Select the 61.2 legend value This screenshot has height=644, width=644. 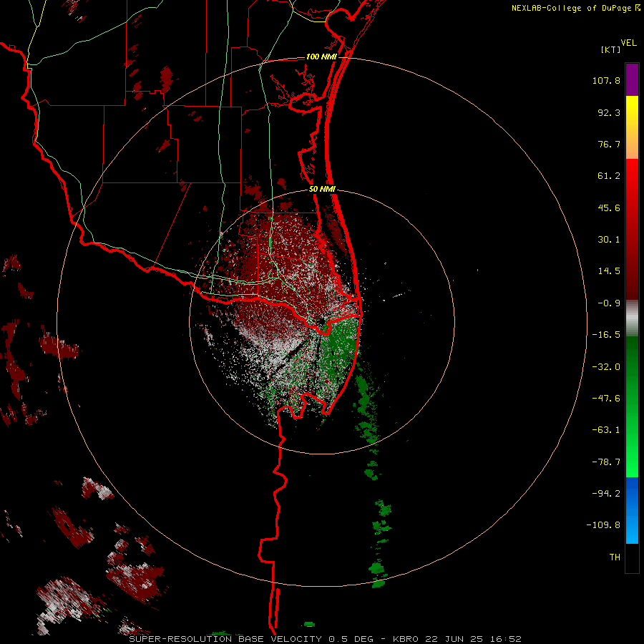[x=609, y=176]
